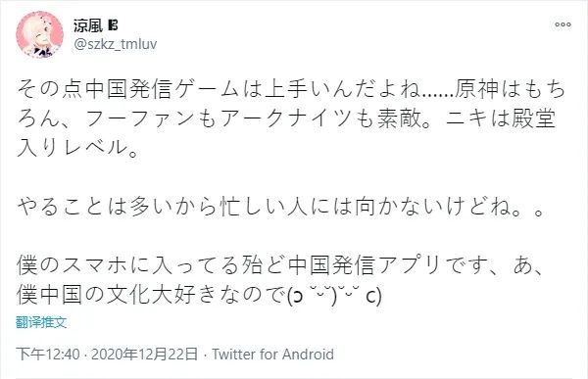
Task: Select the kaomoji at the tweet's end
Action: point(334,296)
